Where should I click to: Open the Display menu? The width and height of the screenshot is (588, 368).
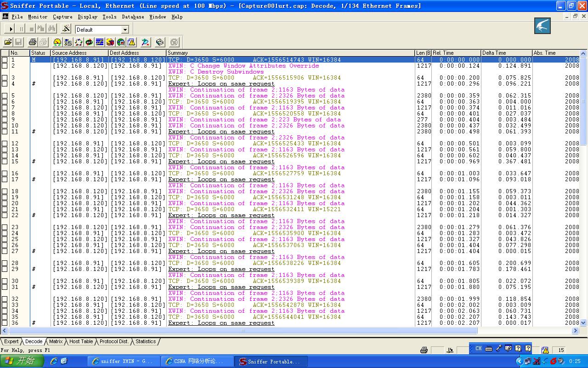tap(87, 17)
